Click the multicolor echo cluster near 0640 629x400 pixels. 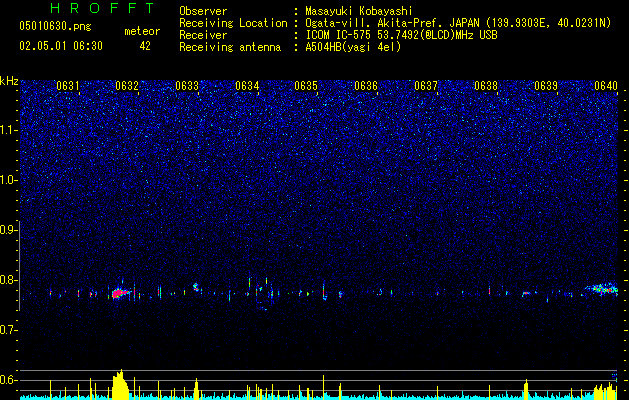[x=601, y=288]
